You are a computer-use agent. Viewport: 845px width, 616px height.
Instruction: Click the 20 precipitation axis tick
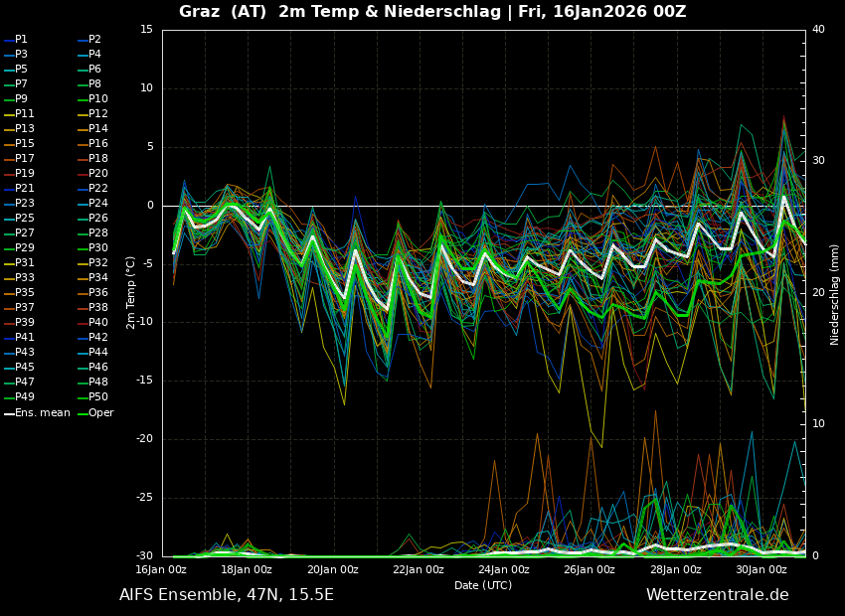[x=818, y=292]
